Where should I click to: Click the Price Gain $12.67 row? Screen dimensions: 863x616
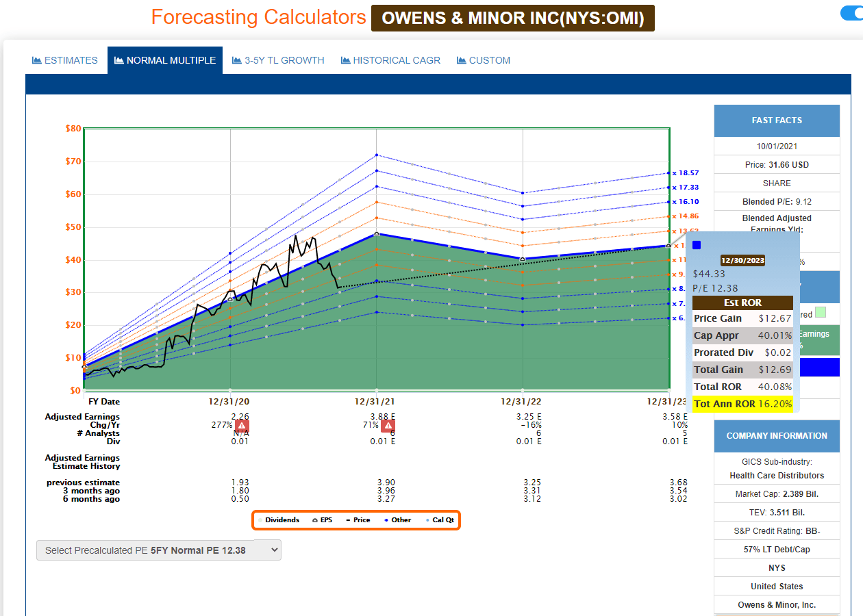pos(742,318)
